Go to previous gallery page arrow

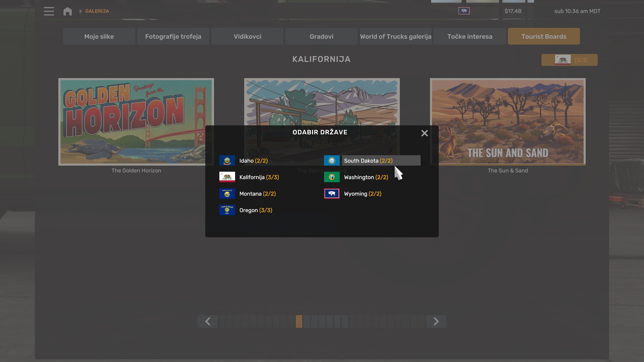(x=208, y=321)
